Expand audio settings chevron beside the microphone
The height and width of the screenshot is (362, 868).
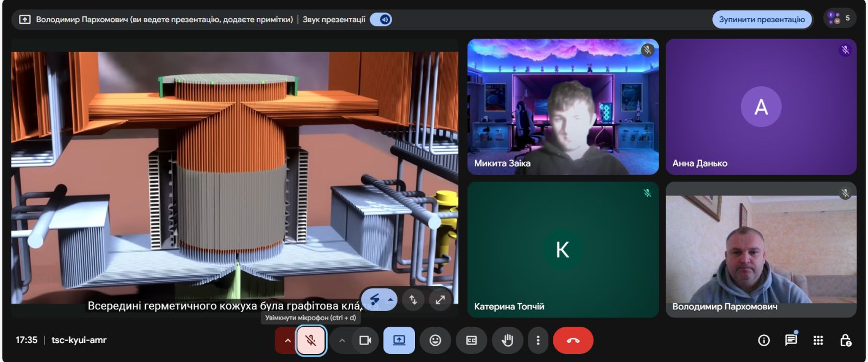click(x=288, y=340)
